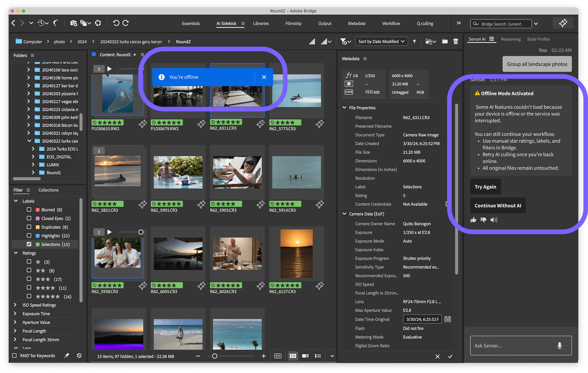Switch to list view icon in bottom bar
The image size is (588, 373).
point(318,356)
